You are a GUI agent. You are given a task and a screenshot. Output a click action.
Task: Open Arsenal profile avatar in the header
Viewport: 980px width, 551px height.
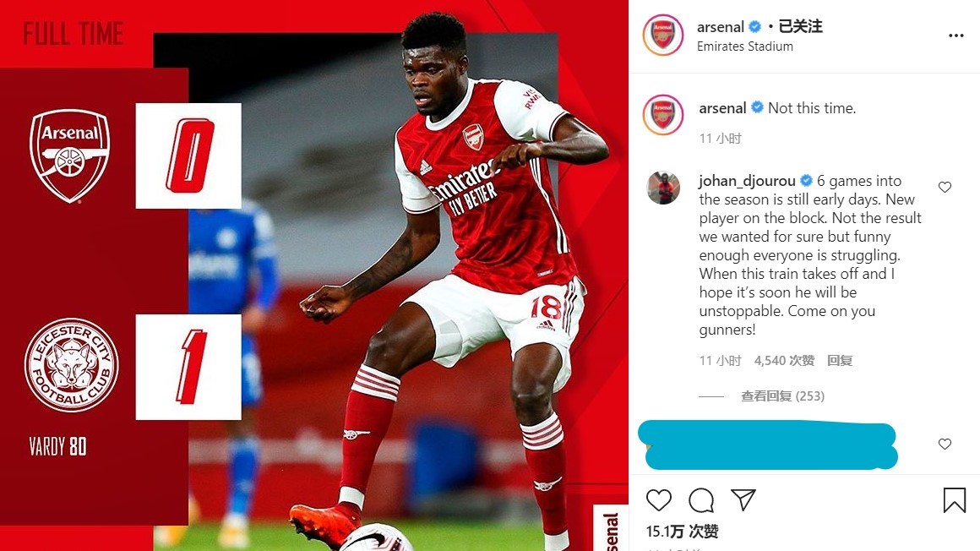pyautogui.click(x=663, y=35)
